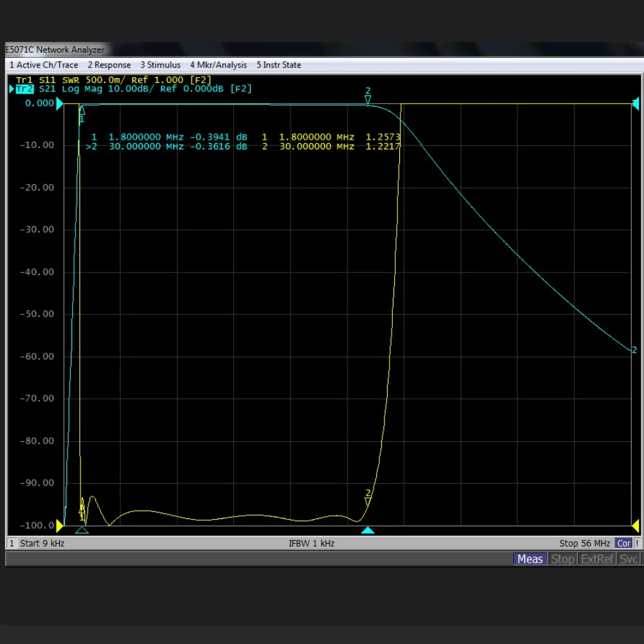
Task: Click the cyan reference level arrow at 0.000
Action: (x=59, y=104)
